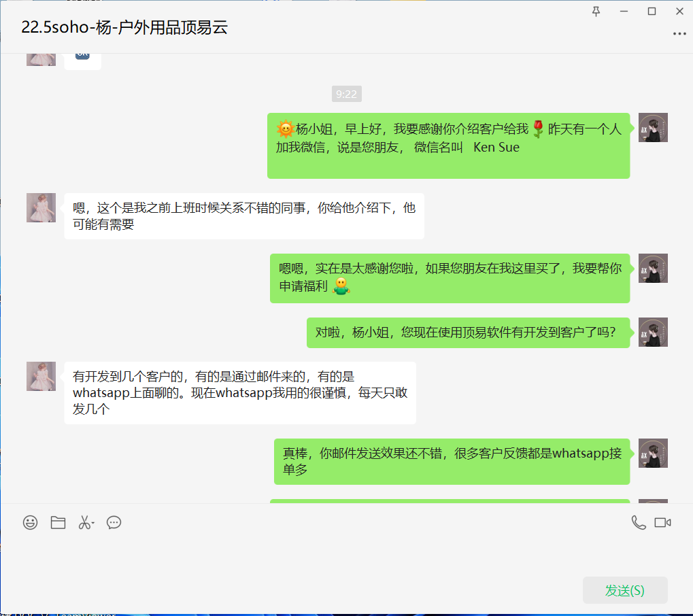Image resolution: width=693 pixels, height=616 pixels.
Task: Open sender avatar beside Ken Sue message
Action: point(653,128)
